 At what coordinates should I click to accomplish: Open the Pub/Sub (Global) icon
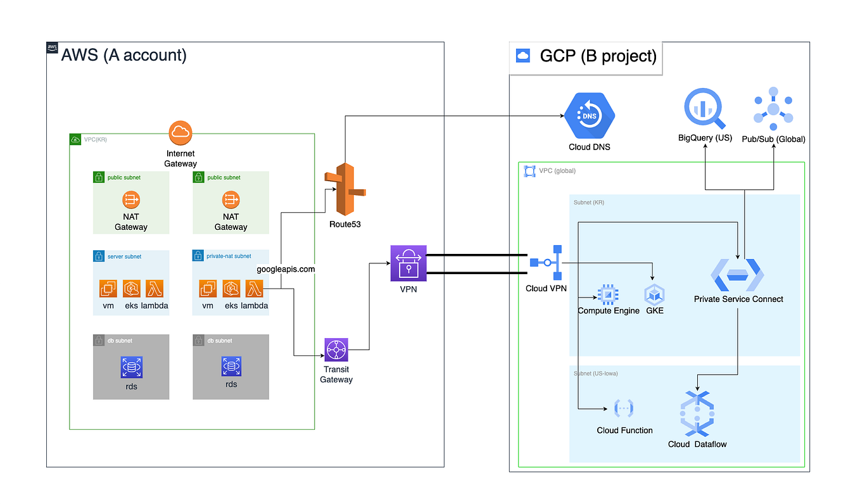(773, 109)
